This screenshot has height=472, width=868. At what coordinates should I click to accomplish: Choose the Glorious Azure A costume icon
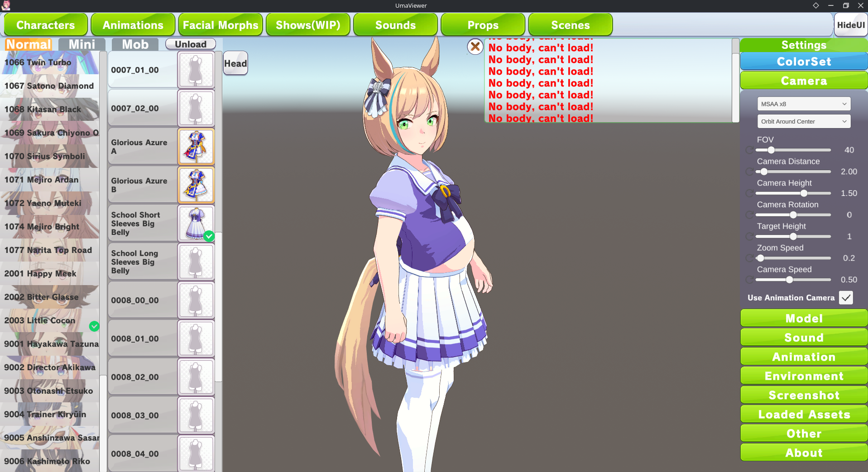(196, 147)
